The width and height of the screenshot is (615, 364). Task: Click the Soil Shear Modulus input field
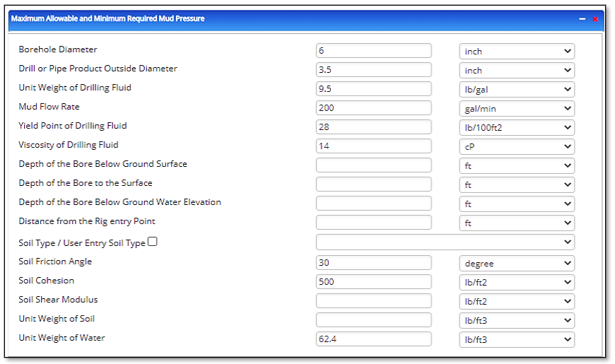[x=373, y=301]
